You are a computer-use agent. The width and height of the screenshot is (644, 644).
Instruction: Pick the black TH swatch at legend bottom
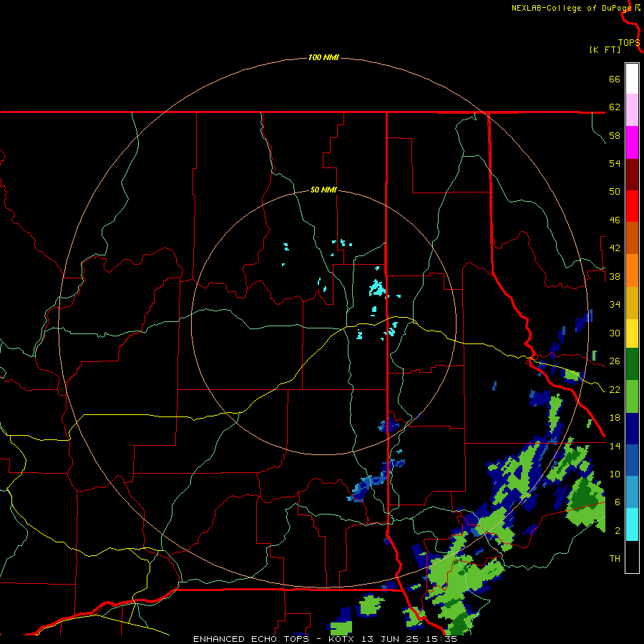pos(632,557)
